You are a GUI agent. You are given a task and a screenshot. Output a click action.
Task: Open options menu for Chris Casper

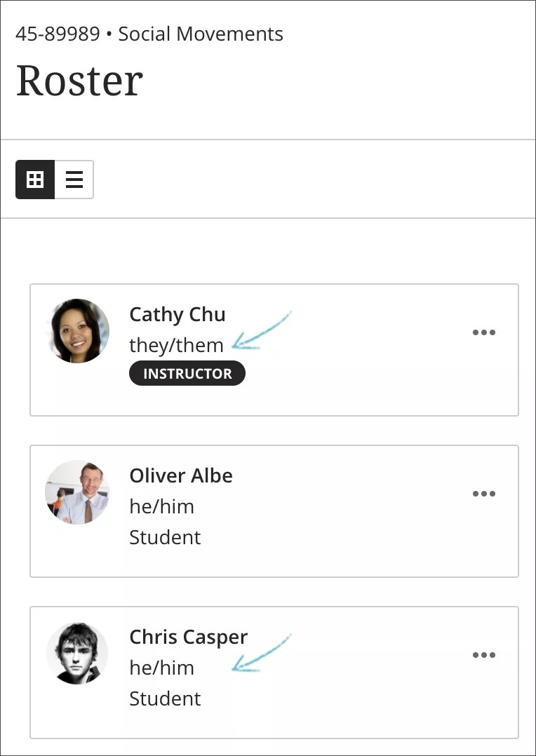[484, 655]
